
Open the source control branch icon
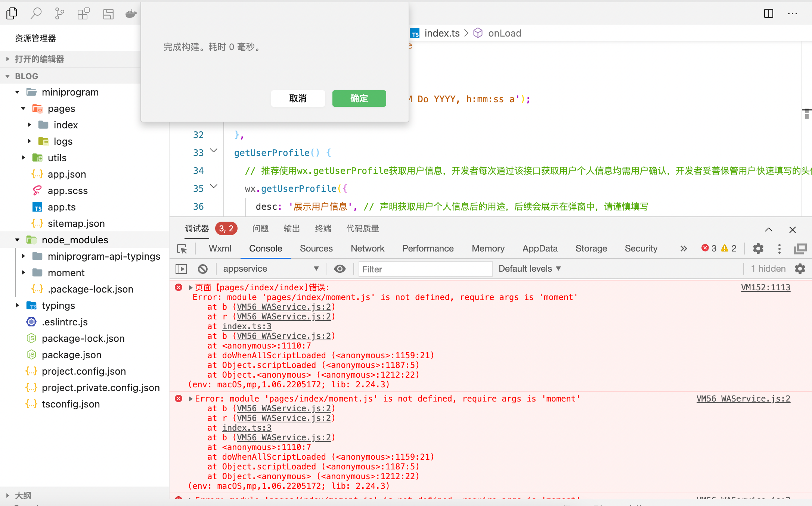[59, 14]
